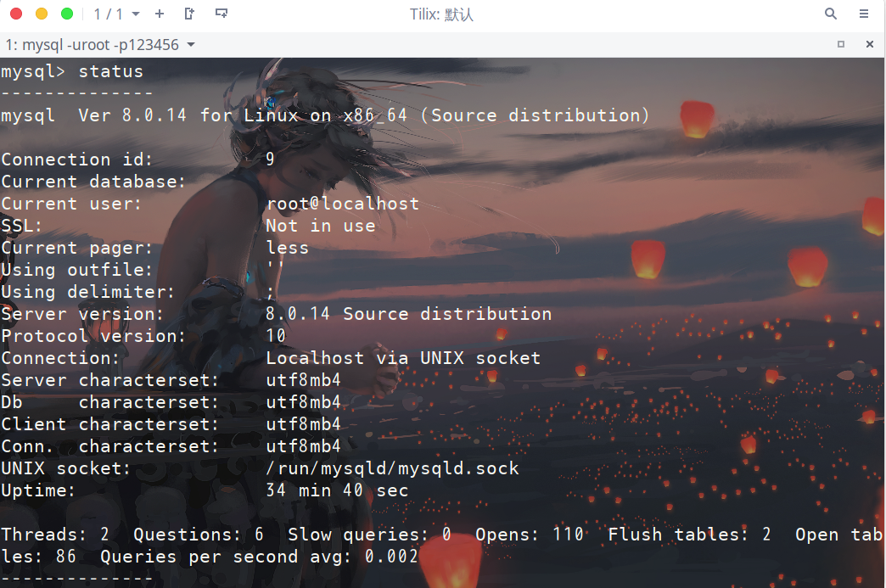Viewport: 886px width, 588px height.
Task: Click '8.0.14 Source distribution' server version value
Action: point(408,313)
